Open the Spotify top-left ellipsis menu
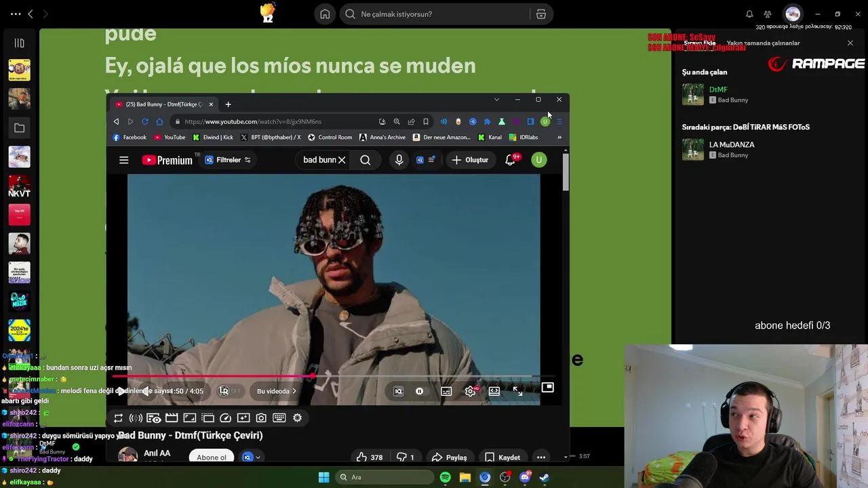This screenshot has width=868, height=488. click(x=16, y=14)
